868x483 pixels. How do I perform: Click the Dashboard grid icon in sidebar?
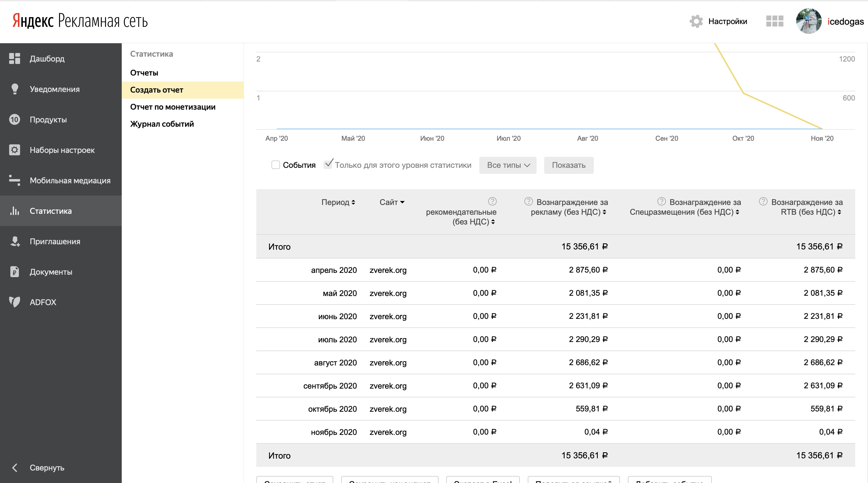(x=15, y=59)
